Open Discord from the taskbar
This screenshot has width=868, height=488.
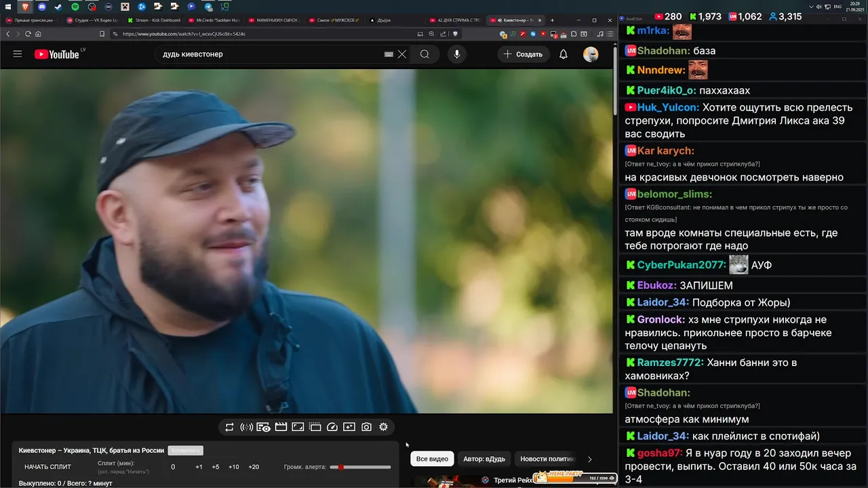[x=42, y=7]
